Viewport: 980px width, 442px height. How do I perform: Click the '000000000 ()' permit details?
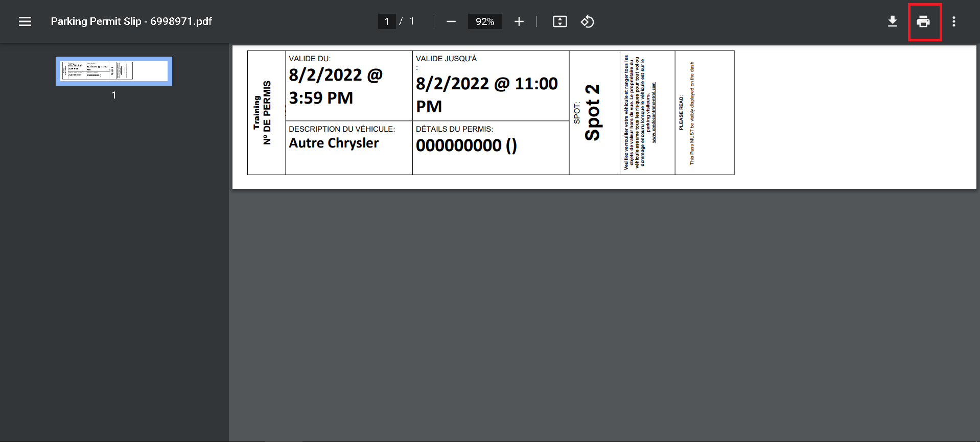point(466,145)
